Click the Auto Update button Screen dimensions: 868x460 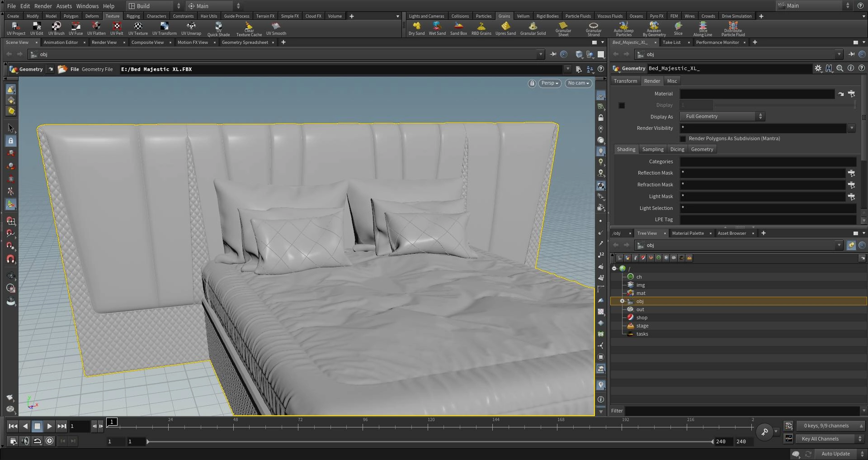(835, 454)
